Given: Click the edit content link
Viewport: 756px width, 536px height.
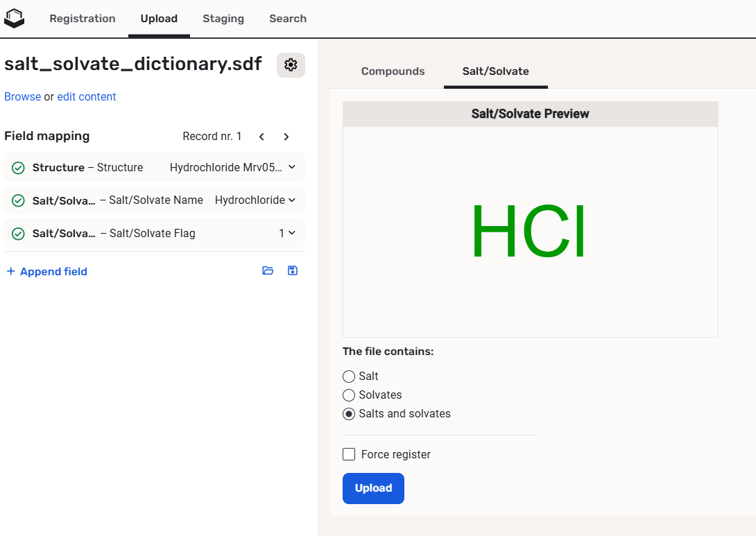Looking at the screenshot, I should tap(87, 97).
